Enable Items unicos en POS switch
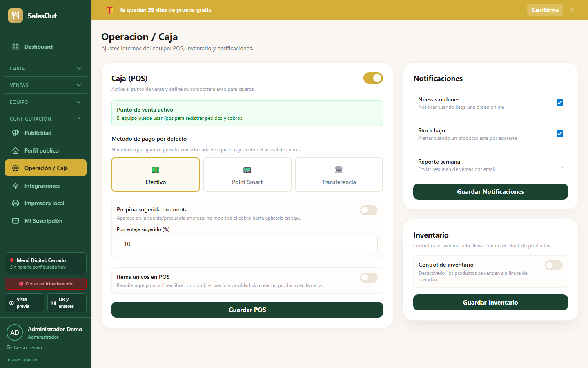588x368 pixels. pos(369,278)
